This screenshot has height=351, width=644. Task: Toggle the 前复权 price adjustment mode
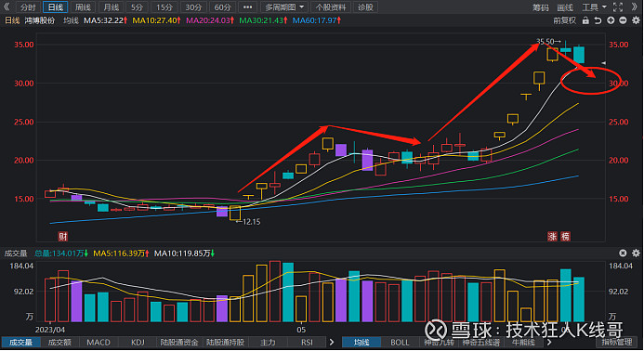[x=564, y=20]
